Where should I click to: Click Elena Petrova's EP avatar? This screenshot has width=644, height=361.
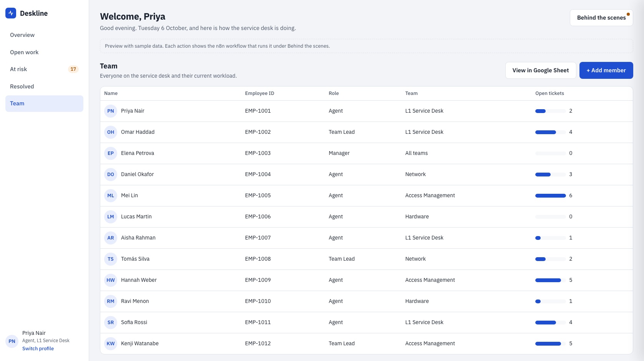pos(111,153)
